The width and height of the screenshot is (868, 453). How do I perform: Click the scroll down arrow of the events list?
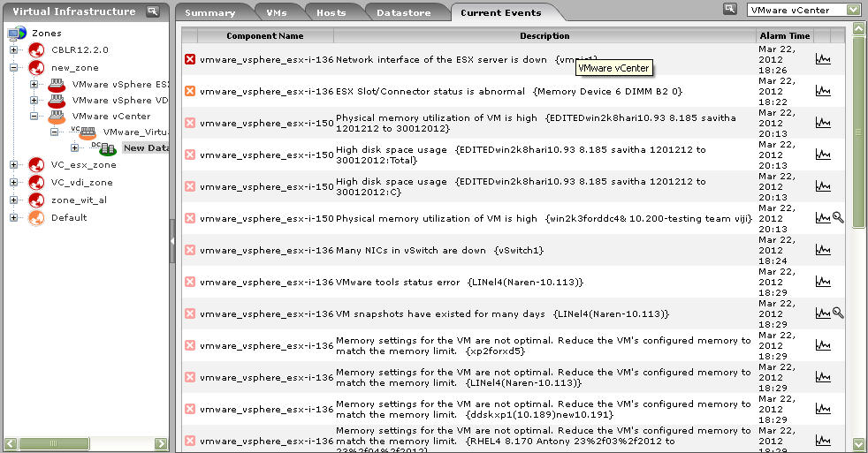[x=858, y=444]
